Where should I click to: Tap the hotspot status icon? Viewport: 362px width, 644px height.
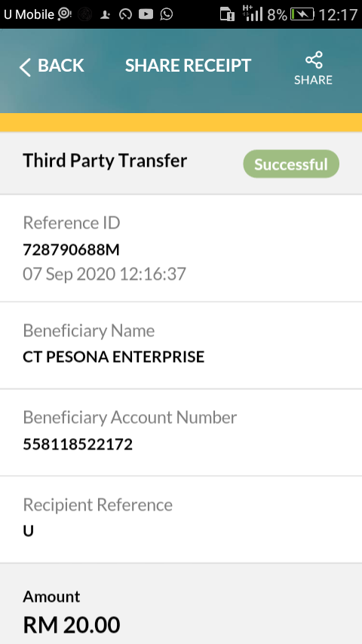65,14
